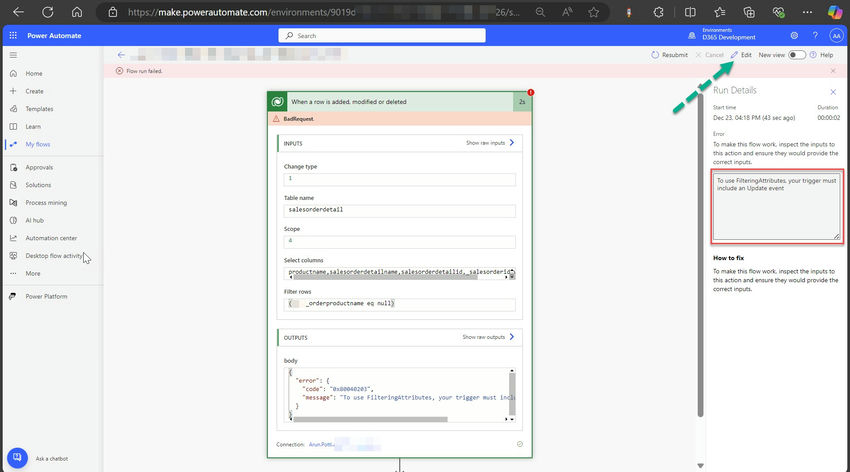Open Home in left navigation
The image size is (850, 472).
click(x=34, y=73)
